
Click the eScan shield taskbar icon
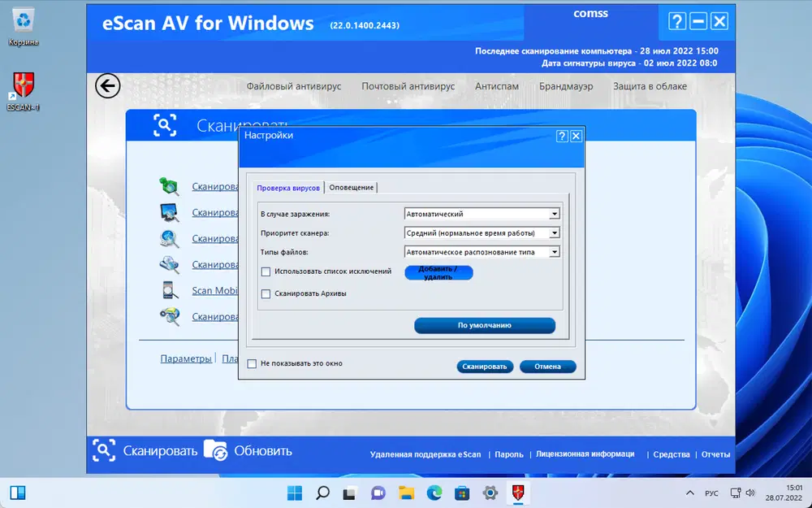pos(518,493)
